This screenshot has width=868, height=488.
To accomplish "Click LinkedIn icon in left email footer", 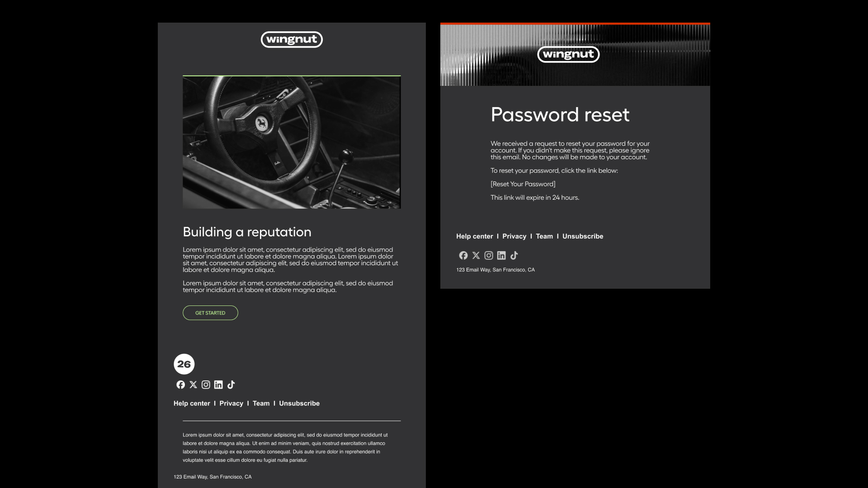I will [218, 385].
